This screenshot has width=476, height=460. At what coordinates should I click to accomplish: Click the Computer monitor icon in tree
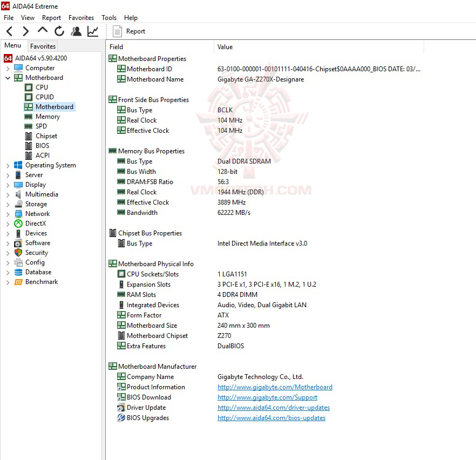pos(18,67)
